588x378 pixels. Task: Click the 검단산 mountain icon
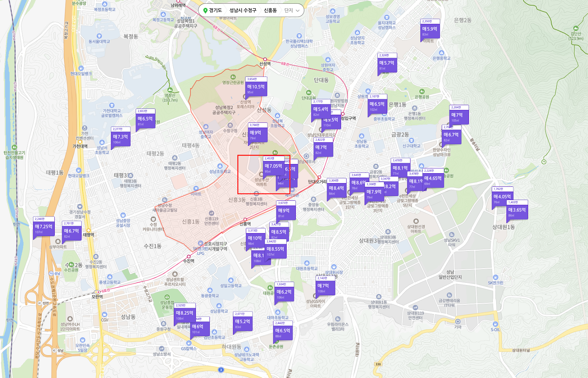[x=576, y=28]
